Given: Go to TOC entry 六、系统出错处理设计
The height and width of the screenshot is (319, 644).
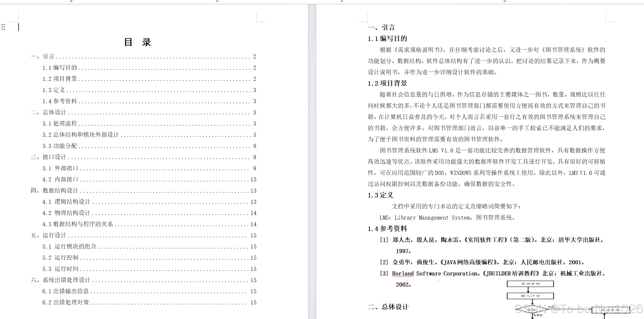Looking at the screenshot, I should (60, 280).
